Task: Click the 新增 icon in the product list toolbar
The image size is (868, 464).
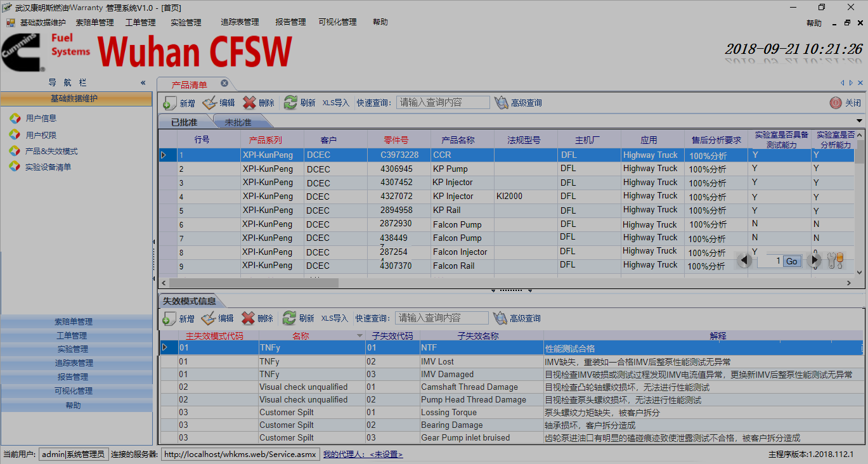Action: pyautogui.click(x=169, y=103)
